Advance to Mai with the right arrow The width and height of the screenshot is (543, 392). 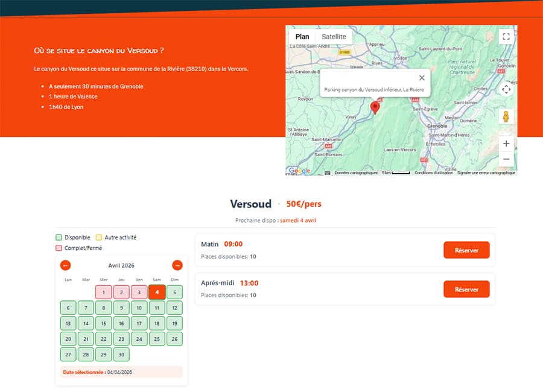click(x=177, y=265)
